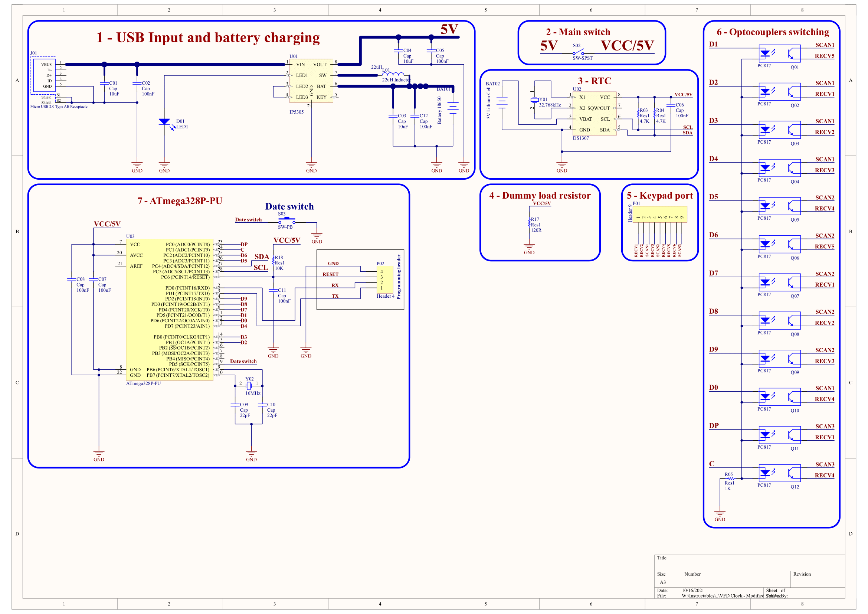Image resolution: width=868 pixels, height=614 pixels.
Task: Click the DP net label in optocouplers
Action: click(714, 426)
